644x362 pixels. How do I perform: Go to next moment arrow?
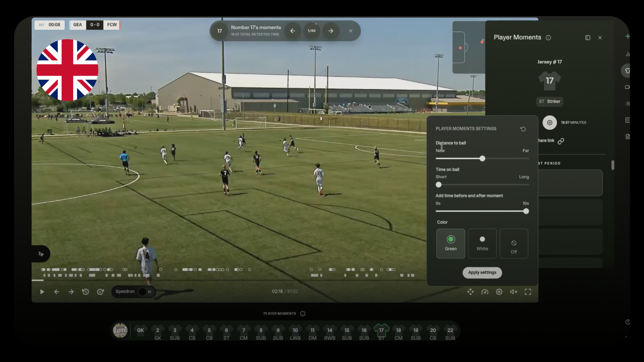click(x=331, y=31)
